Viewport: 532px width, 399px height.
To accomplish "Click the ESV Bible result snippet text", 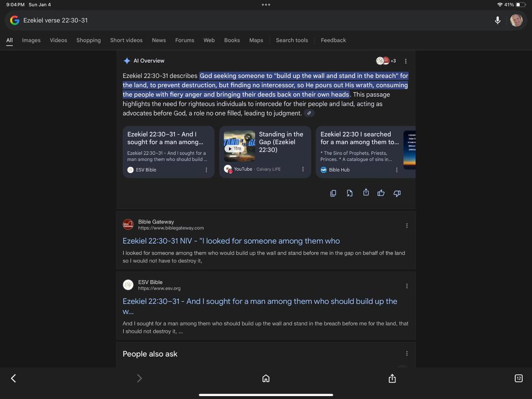I will (x=266, y=327).
